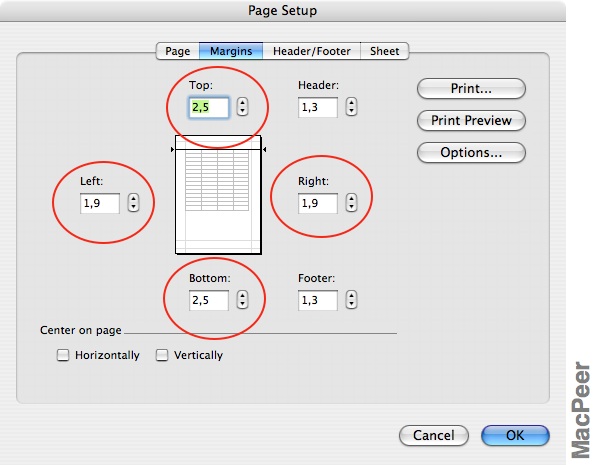Confirm settings with the OK button
Image resolution: width=595 pixels, height=465 pixels.
515,435
